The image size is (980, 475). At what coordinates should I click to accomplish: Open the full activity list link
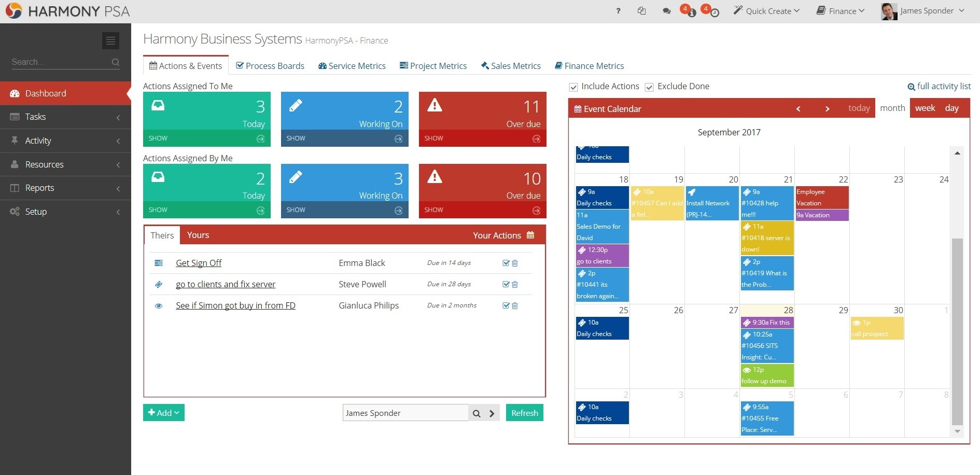939,87
